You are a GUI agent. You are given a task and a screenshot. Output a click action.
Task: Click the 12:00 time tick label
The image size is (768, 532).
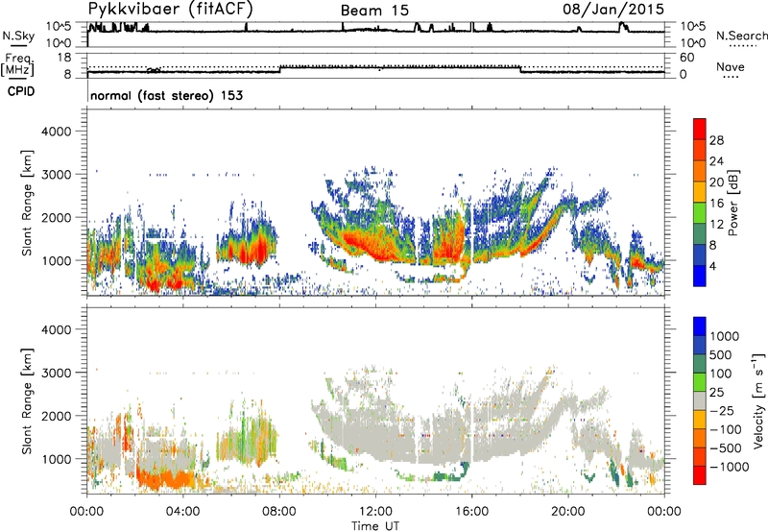coord(375,512)
